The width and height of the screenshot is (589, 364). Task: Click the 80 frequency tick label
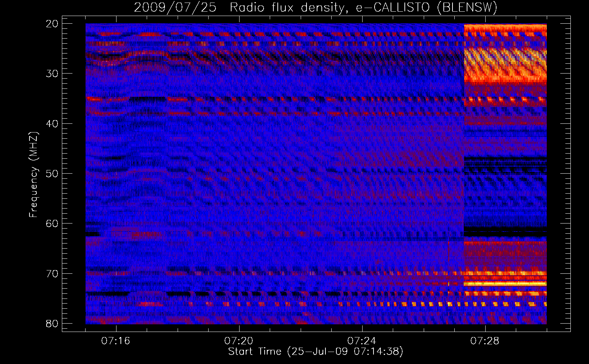point(52,324)
